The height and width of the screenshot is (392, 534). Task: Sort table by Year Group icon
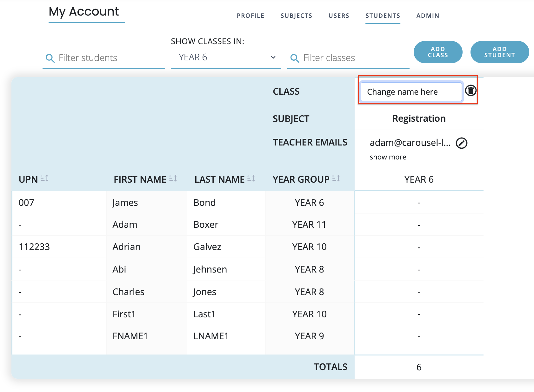pyautogui.click(x=336, y=179)
